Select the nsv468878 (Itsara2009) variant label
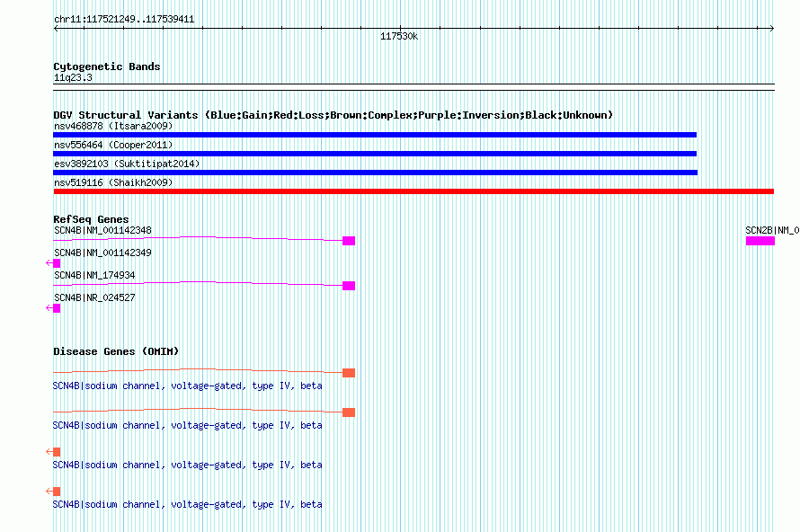The image size is (800, 532). click(113, 126)
